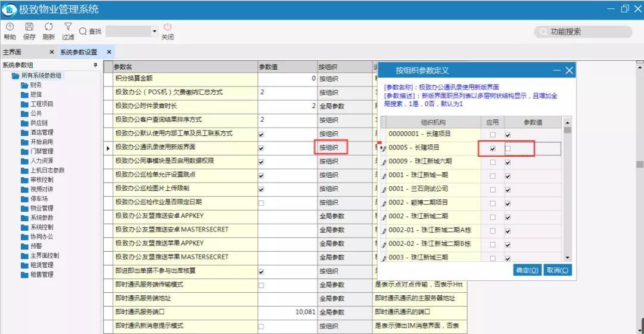Click the app logo in the title bar
The height and width of the screenshot is (334, 644).
[9, 9]
